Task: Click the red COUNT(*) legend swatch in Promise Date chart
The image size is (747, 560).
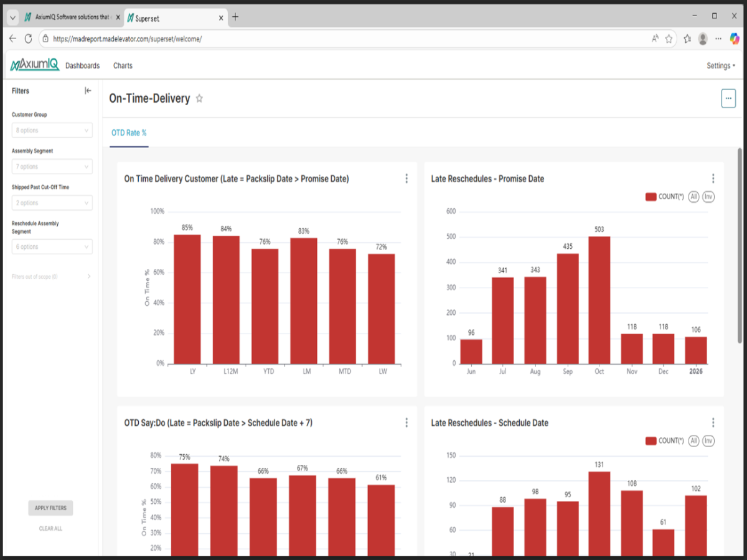Action: pyautogui.click(x=651, y=197)
